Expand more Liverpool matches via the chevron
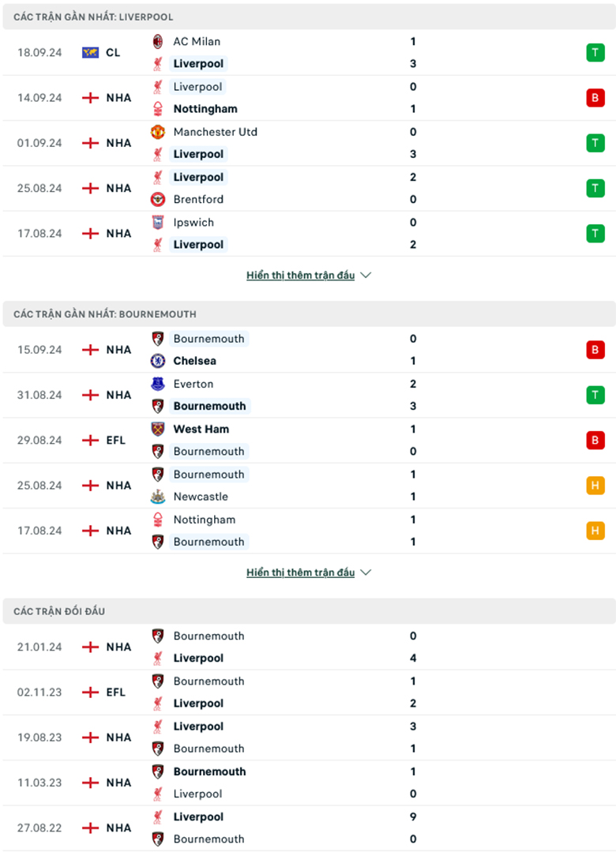Image resolution: width=616 pixels, height=852 pixels. [366, 276]
